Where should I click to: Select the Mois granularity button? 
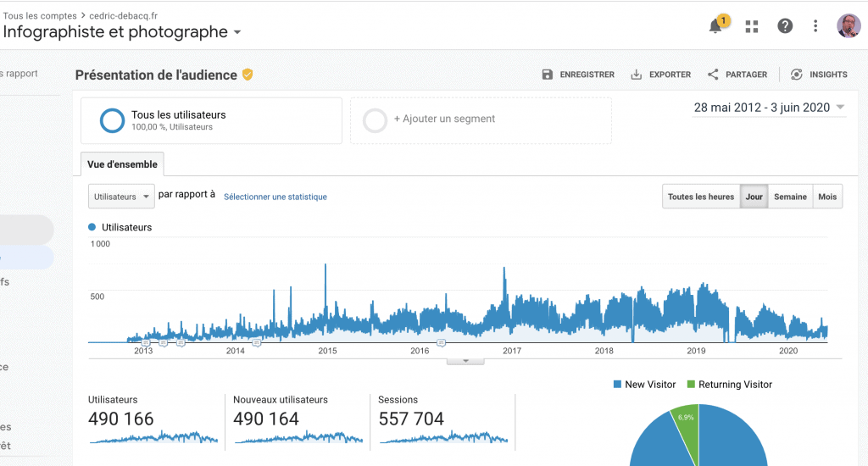pyautogui.click(x=827, y=197)
